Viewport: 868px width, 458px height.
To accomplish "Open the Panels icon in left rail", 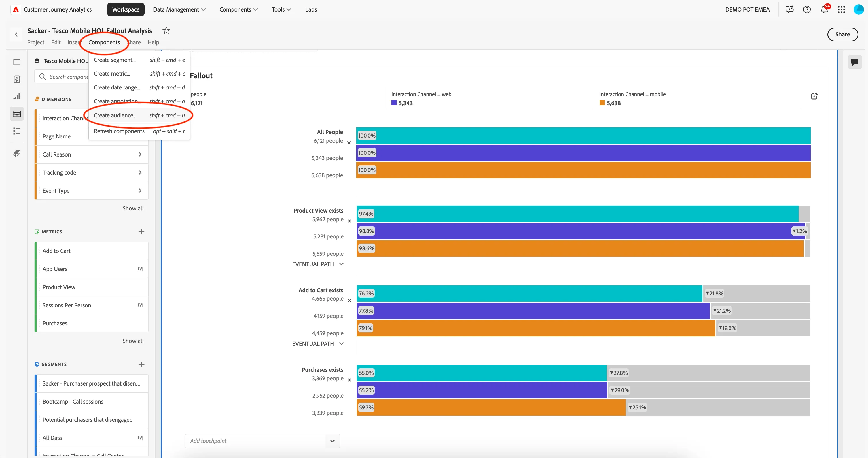I will [x=16, y=62].
